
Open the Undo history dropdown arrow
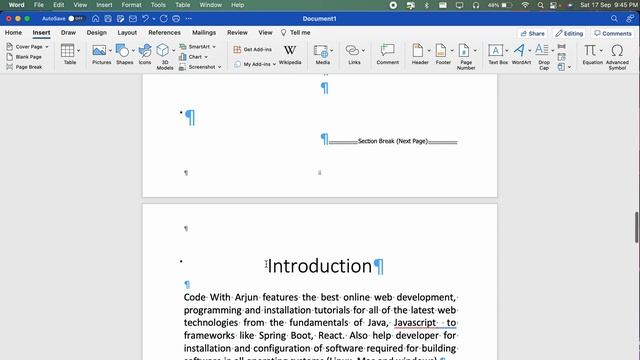click(154, 19)
